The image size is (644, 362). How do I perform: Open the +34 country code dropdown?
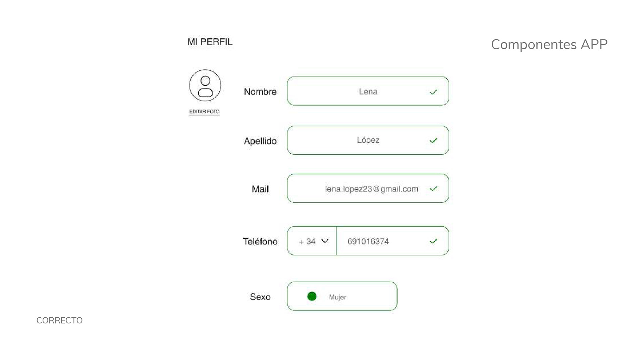312,241
